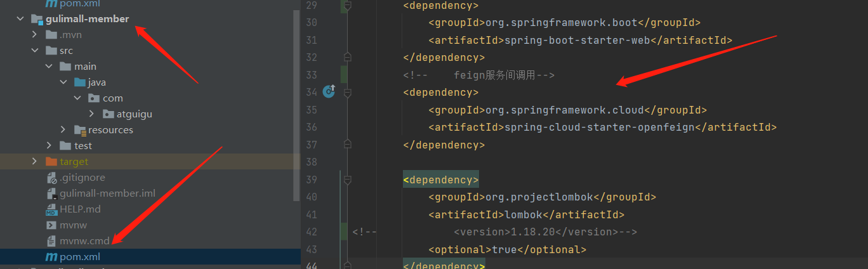Expand the target folder
This screenshot has width=868, height=269.
(x=35, y=162)
